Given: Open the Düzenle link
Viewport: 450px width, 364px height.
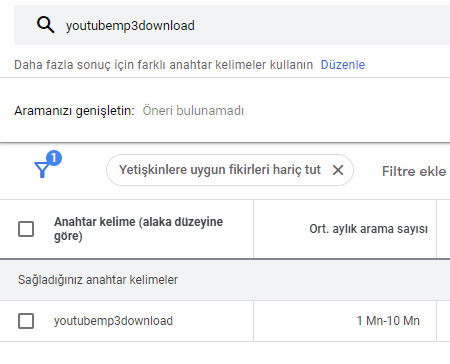Looking at the screenshot, I should tap(343, 65).
